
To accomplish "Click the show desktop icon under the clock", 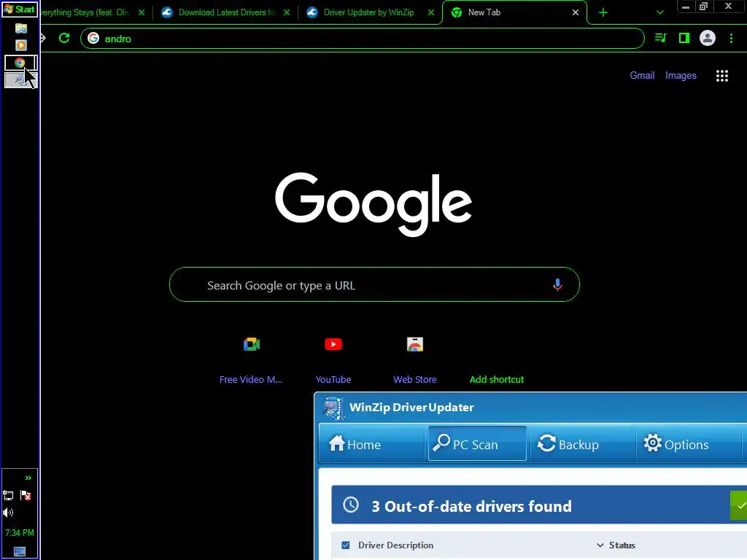I will click(20, 551).
